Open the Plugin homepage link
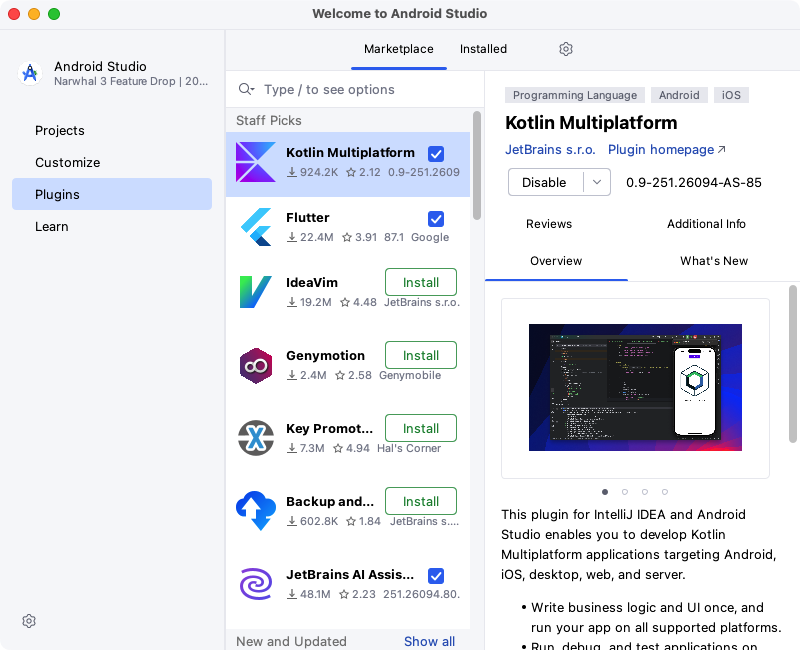800x650 pixels. pos(666,149)
